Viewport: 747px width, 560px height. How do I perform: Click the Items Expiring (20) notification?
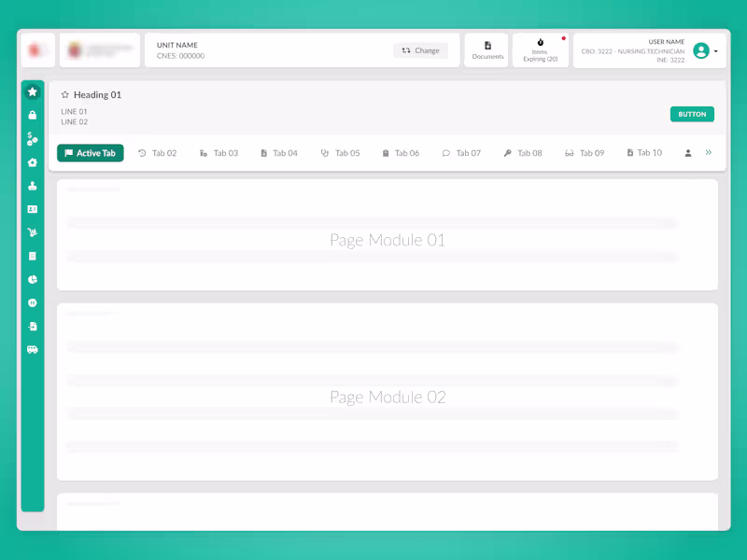point(541,49)
